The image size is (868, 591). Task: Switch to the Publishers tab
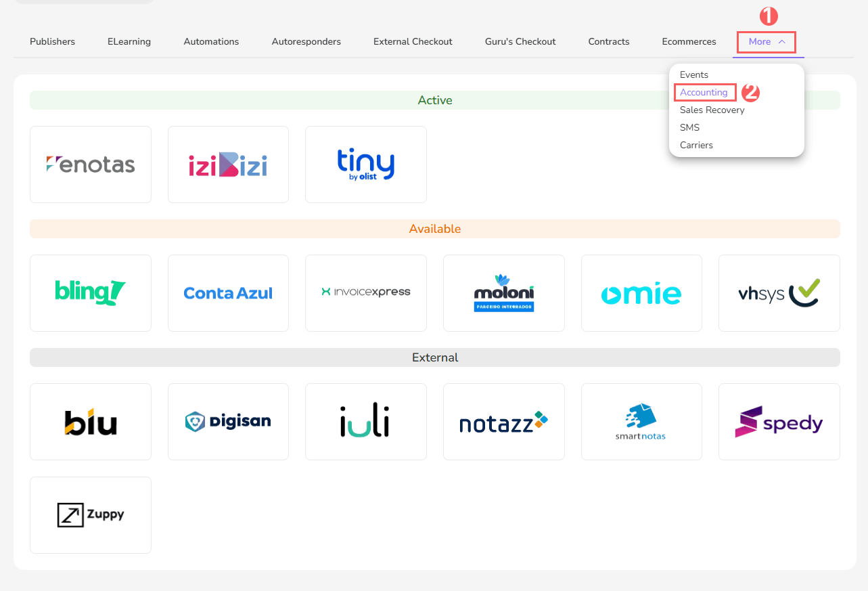click(x=53, y=42)
